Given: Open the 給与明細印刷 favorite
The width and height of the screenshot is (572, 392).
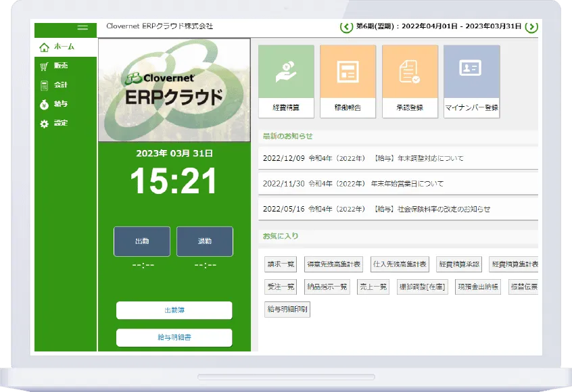Looking at the screenshot, I should [x=287, y=310].
